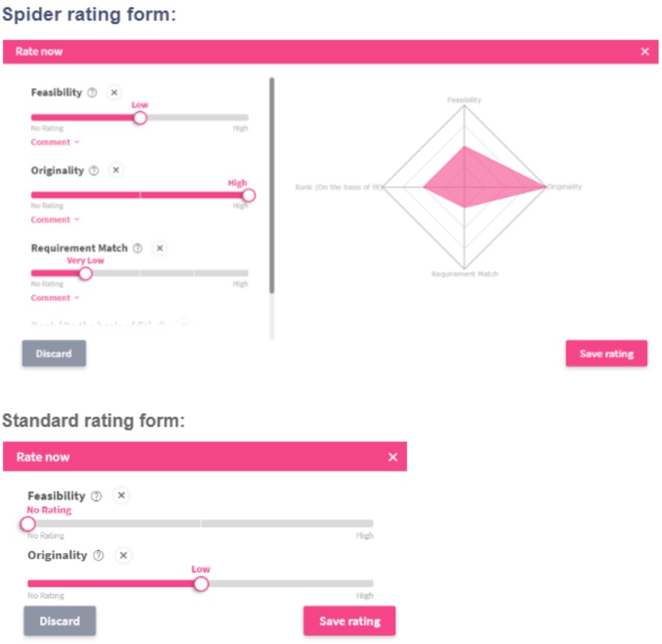This screenshot has height=644, width=662.
Task: Open Feasibility help icon in standard form
Action: click(x=96, y=496)
